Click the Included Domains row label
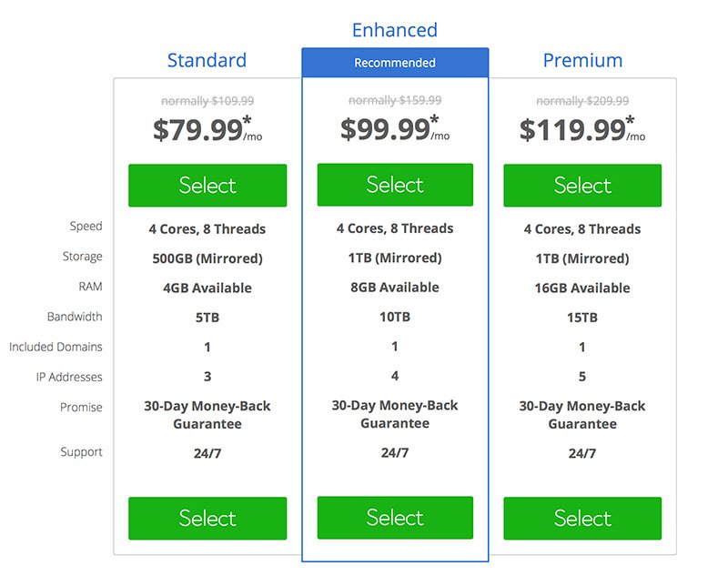 tap(56, 347)
